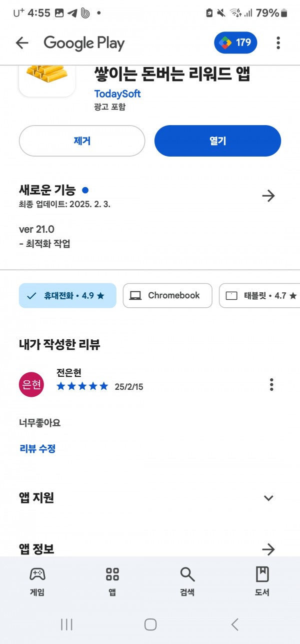Viewport: 300px width, 644px height.
Task: Open the Play Points badge showing 179
Action: click(x=236, y=43)
